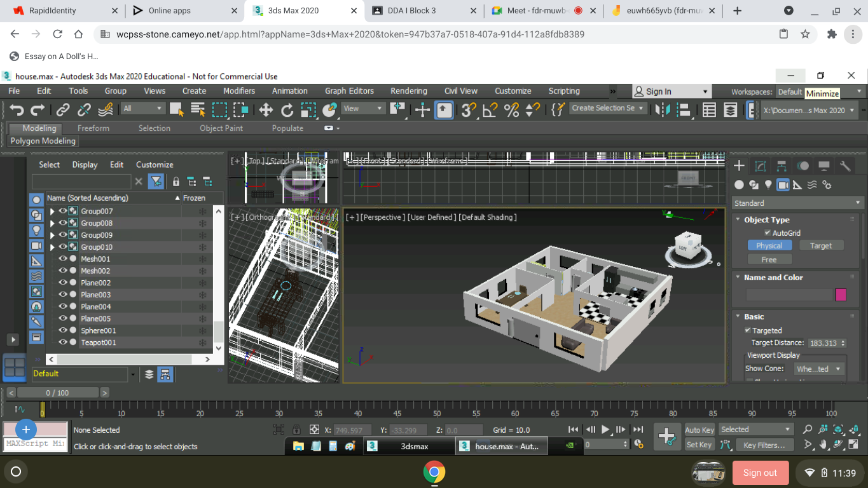Click the Select Object arrow icon
Screen dimensions: 868x488
pyautogui.click(x=176, y=109)
